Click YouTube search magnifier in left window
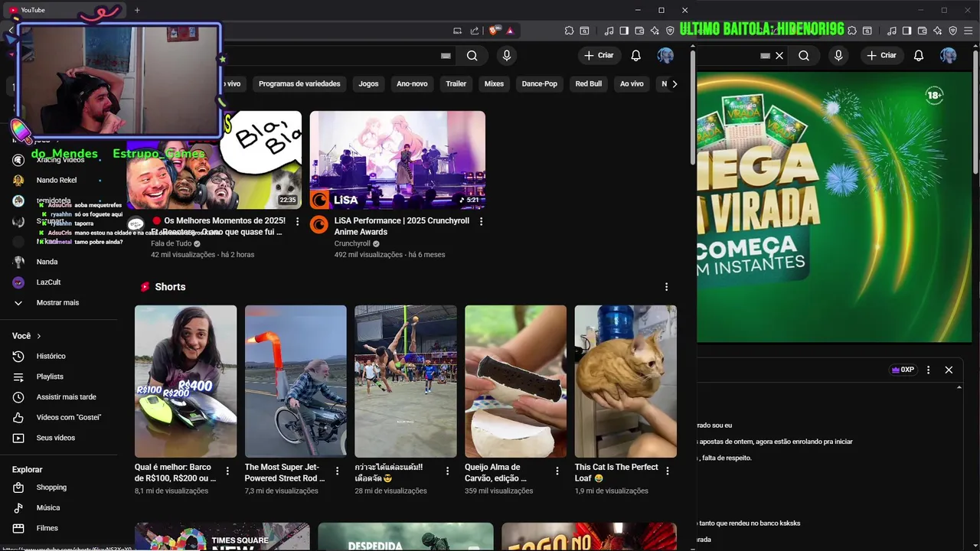980x551 pixels. [472, 55]
